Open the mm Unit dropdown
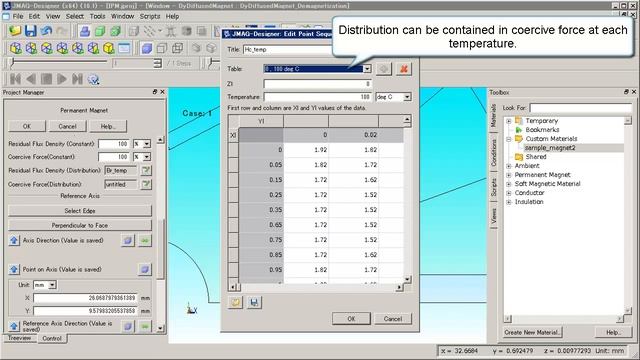This screenshot has width=640, height=360. point(52,285)
